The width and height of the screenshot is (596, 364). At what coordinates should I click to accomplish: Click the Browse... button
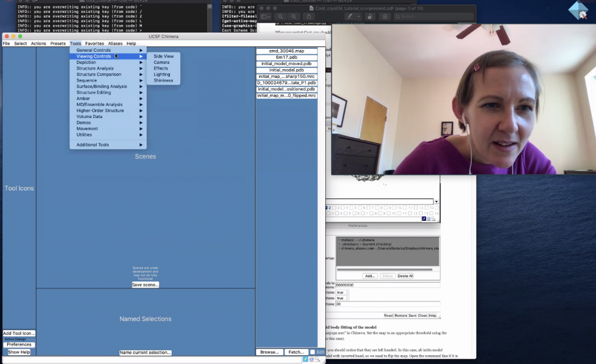point(269,352)
